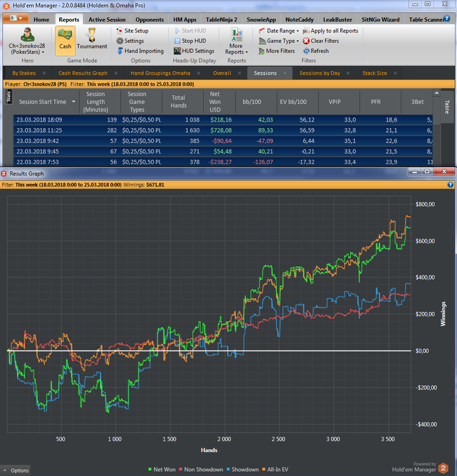Open HUD Settings
Image resolution: width=457 pixels, height=476 pixels.
tap(194, 51)
